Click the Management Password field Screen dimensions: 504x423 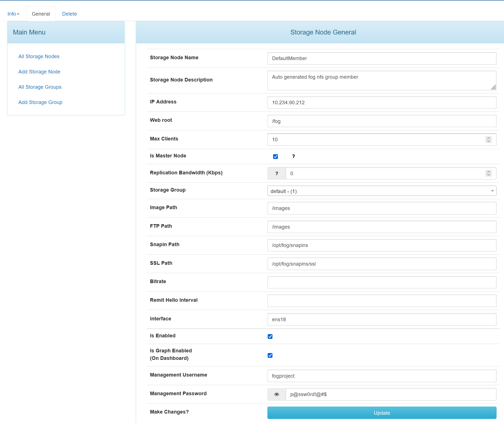tap(391, 394)
